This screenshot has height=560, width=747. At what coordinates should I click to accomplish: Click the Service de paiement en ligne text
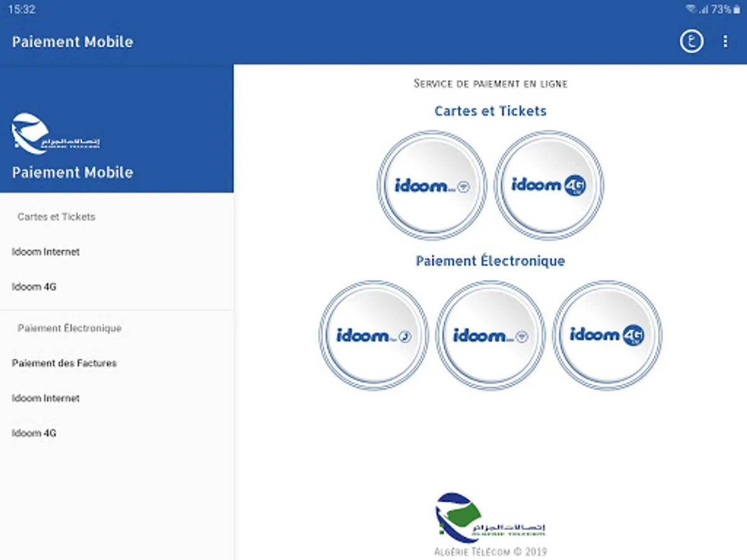tap(491, 83)
